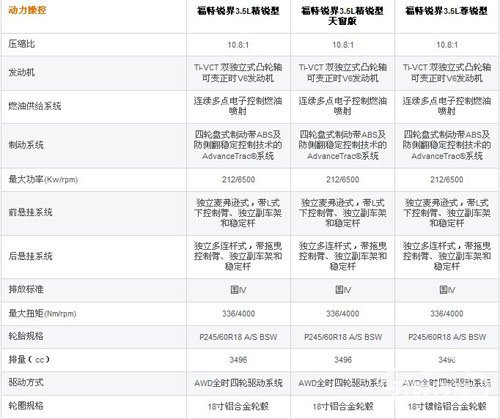
Task: Click the 前悬挂系统 row label
Action: click(30, 212)
